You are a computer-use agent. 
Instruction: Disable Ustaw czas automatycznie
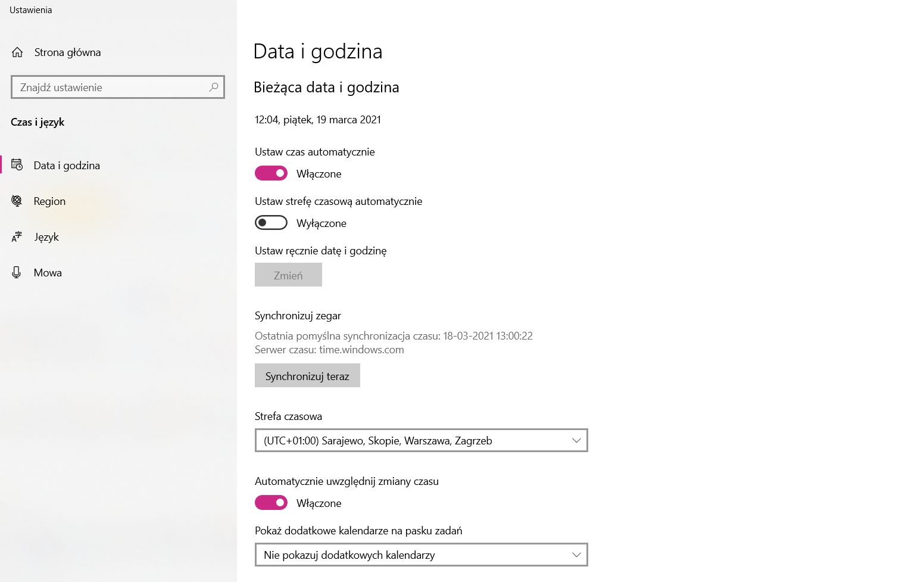click(x=271, y=173)
